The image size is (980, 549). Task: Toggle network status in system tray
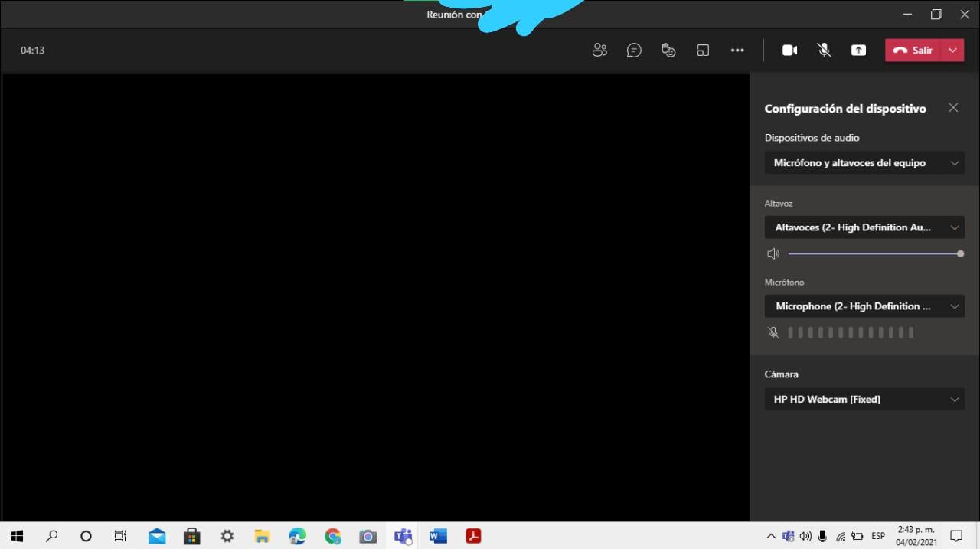coord(841,536)
